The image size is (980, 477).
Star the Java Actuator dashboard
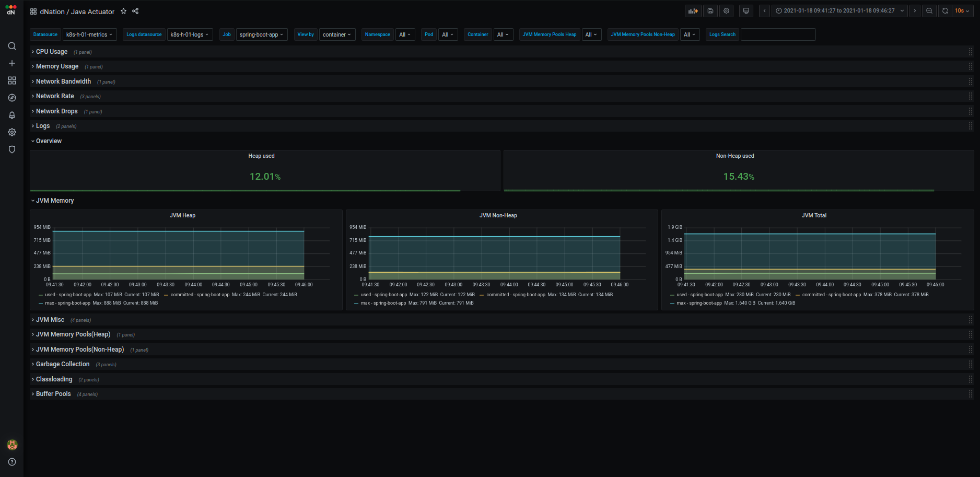123,11
